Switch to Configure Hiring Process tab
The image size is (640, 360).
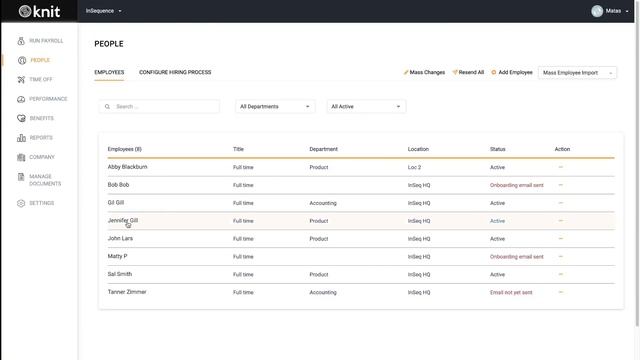click(175, 72)
